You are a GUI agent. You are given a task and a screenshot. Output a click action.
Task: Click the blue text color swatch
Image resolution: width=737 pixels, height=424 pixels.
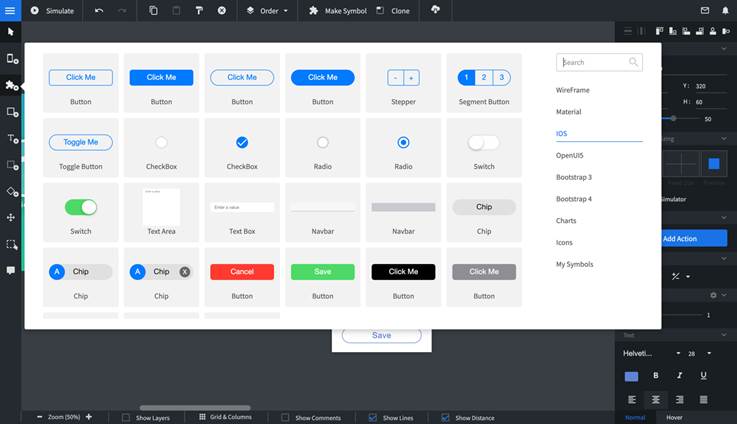[631, 376]
